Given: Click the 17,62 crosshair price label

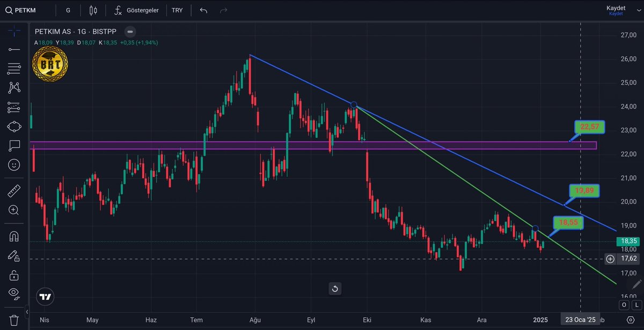Looking at the screenshot, I should point(628,259).
